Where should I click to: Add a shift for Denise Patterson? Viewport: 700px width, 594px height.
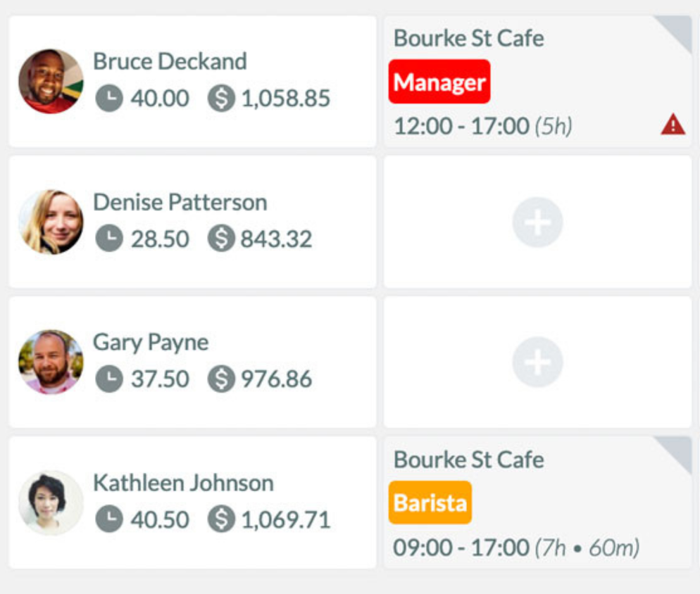pos(537,222)
